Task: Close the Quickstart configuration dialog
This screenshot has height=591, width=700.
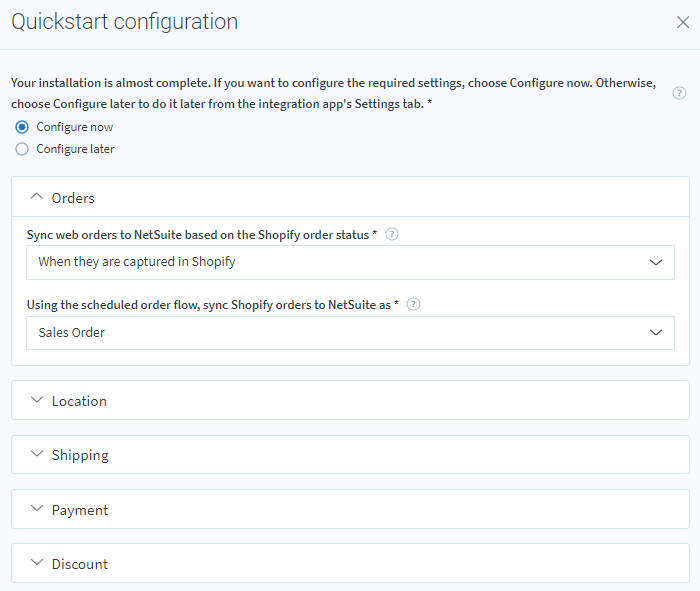Action: point(683,22)
